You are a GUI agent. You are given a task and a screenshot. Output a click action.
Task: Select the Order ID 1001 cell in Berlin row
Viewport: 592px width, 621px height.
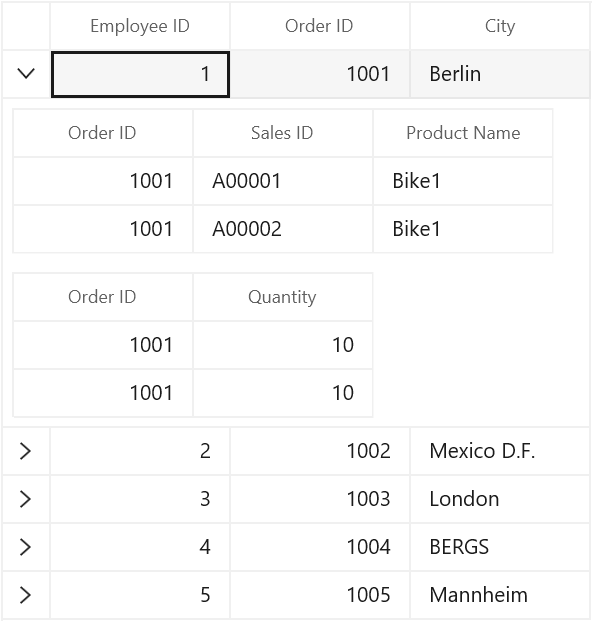320,74
